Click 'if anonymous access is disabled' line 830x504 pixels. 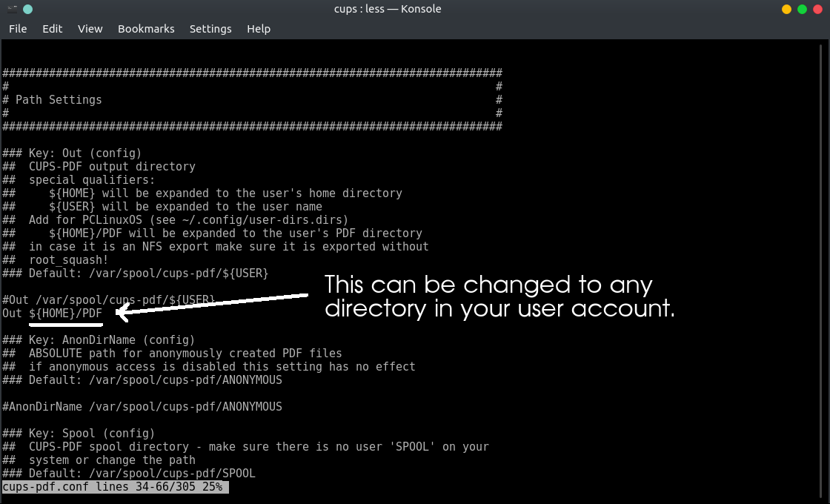[x=208, y=366]
